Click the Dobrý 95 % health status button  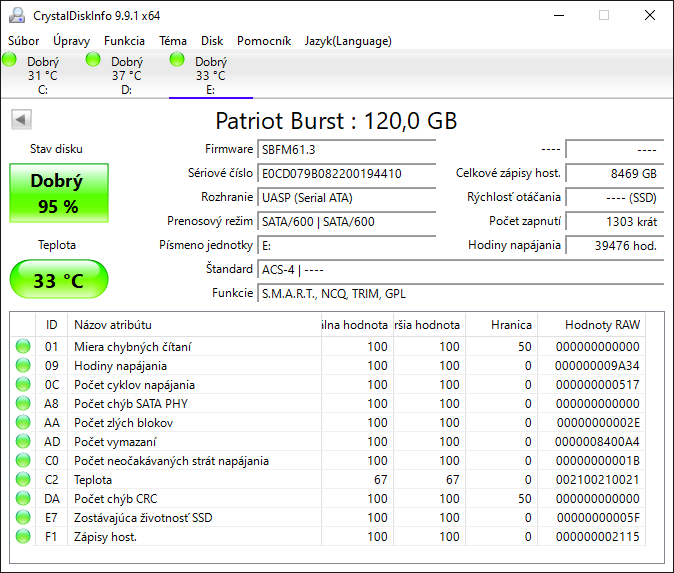(59, 193)
